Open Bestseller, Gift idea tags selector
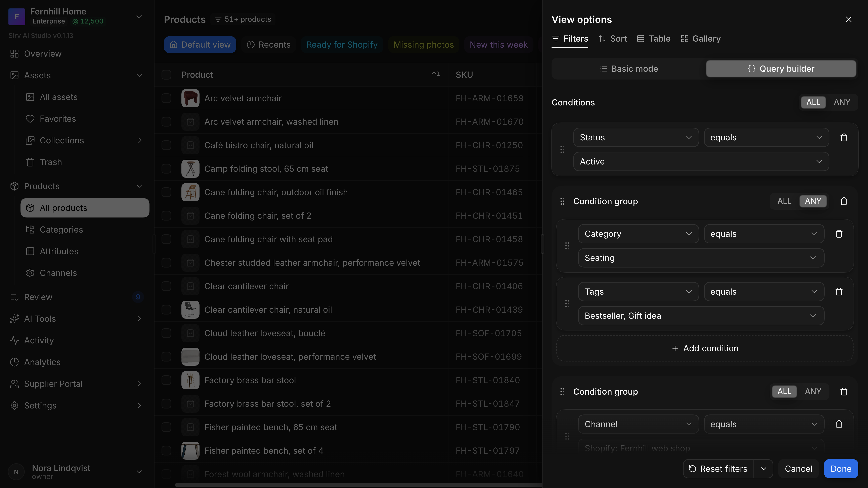This screenshot has height=488, width=868. pyautogui.click(x=701, y=316)
